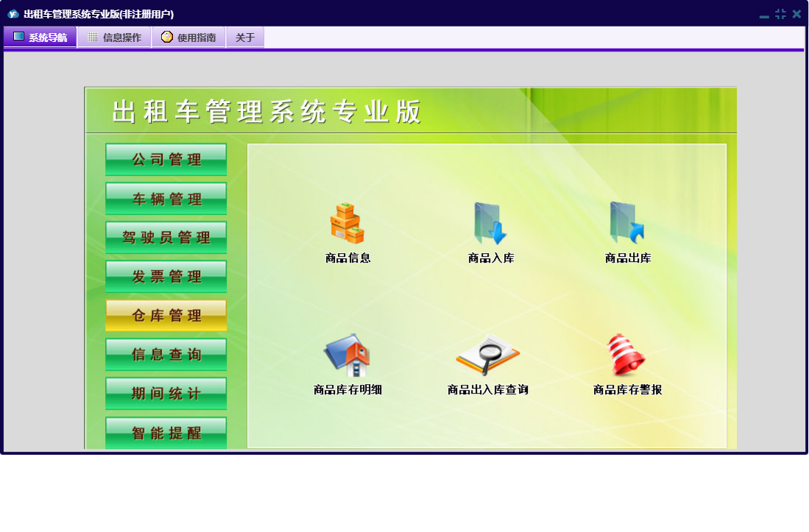Open the 商品出库 folder icon

[627, 223]
